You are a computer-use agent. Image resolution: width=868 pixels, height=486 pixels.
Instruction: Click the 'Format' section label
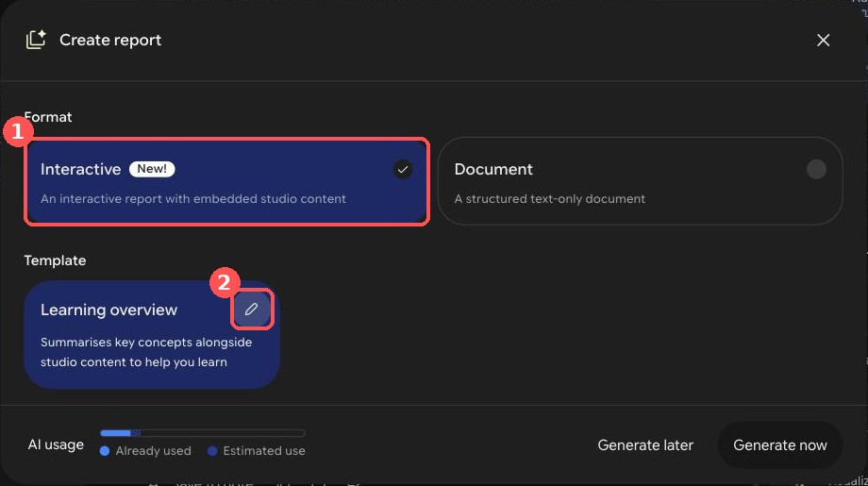coord(48,117)
